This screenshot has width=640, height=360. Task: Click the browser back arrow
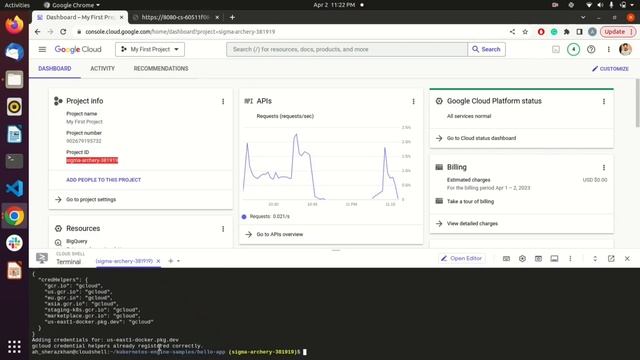[x=38, y=32]
